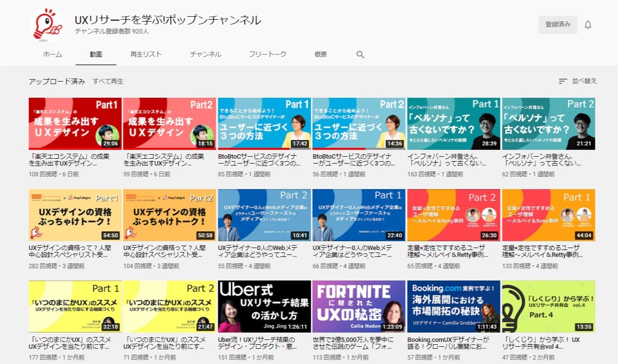The width and height of the screenshot is (618, 364).
Task: Play the FORTNITE UXの秘密 video thumbnail
Action: pyautogui.click(x=359, y=307)
